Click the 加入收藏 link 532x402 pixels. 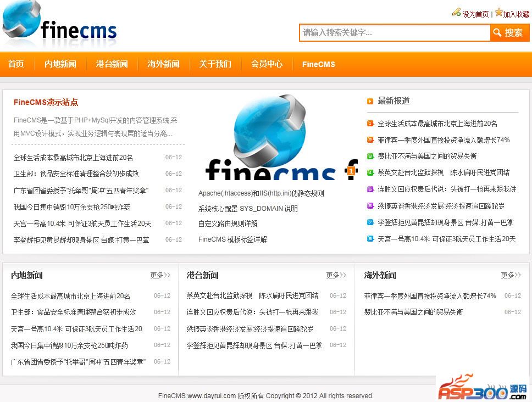click(516, 14)
